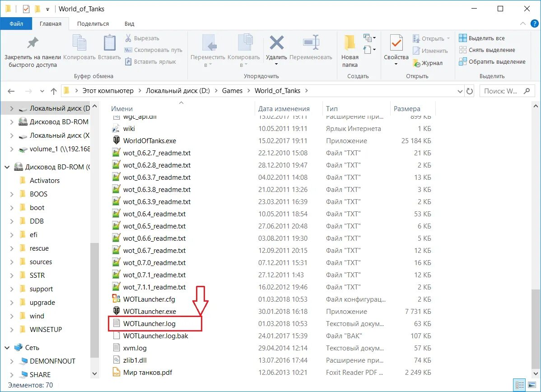The image size is (541, 392).
Task: Click the Вставить paste icon
Action: pyautogui.click(x=109, y=43)
